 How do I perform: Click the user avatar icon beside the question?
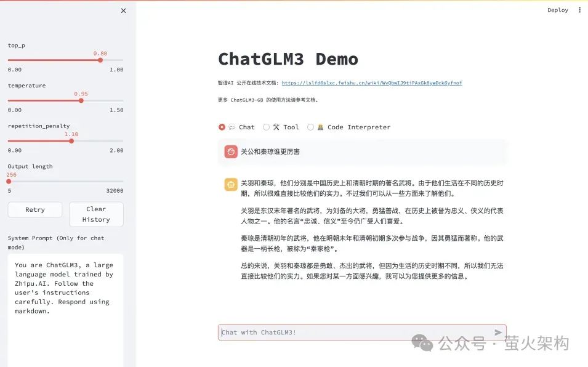(231, 152)
